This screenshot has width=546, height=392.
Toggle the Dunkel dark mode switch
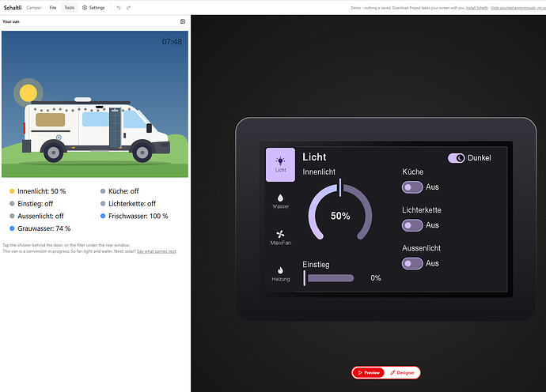click(456, 158)
